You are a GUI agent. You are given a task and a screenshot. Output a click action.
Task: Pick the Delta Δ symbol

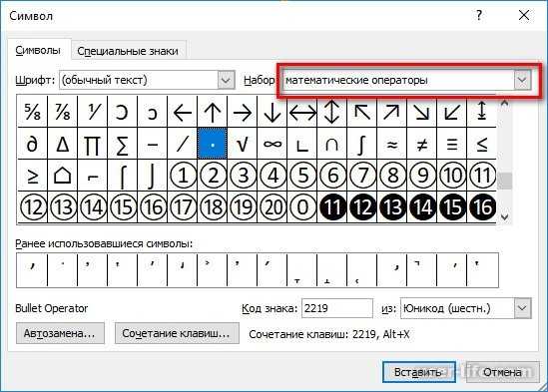coord(62,144)
